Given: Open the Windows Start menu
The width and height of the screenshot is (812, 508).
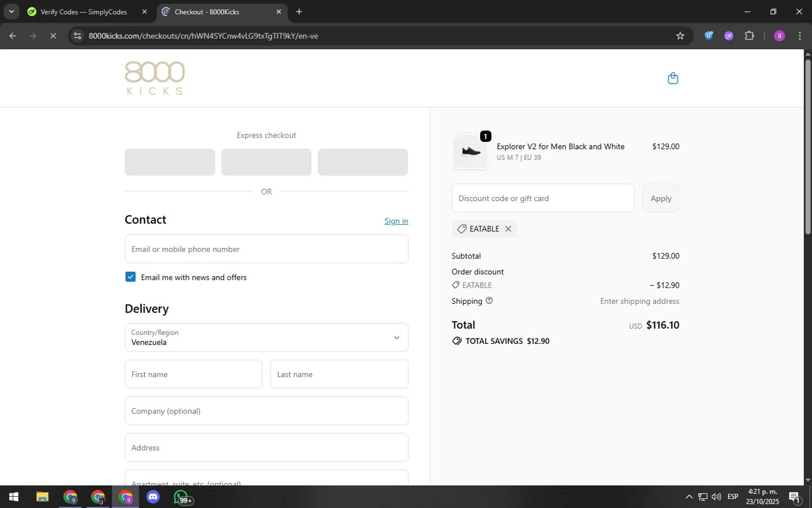Looking at the screenshot, I should (14, 497).
